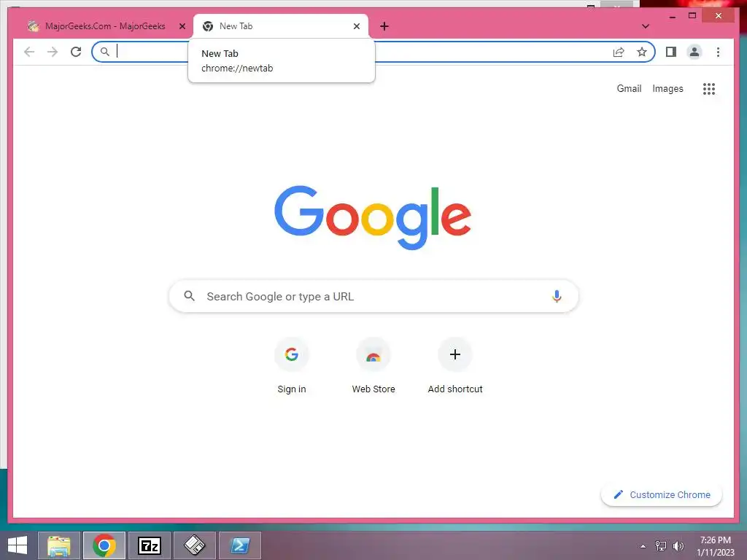Screen dimensions: 747x560
Task: Open the Web Store shortcut
Action: [x=373, y=366]
